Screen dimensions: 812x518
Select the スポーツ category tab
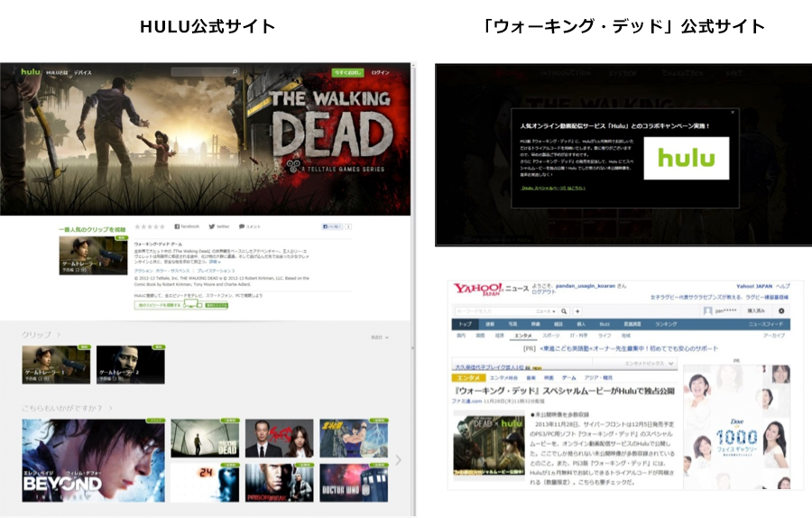(550, 336)
